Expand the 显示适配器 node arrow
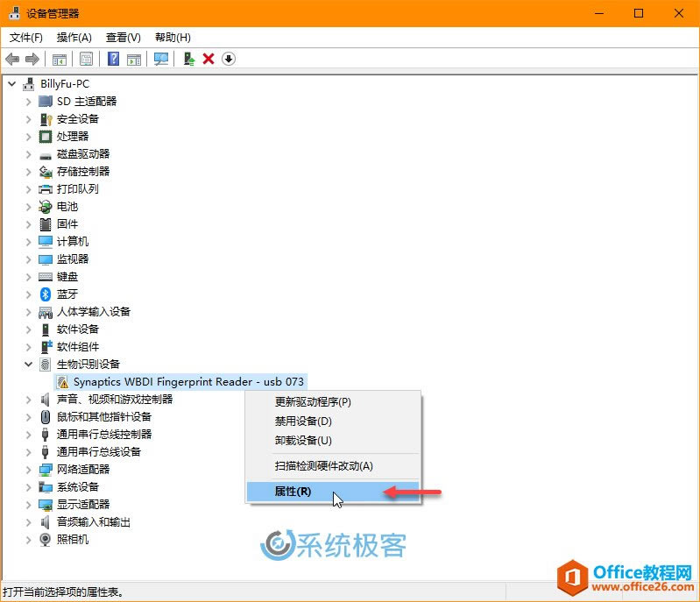This screenshot has width=700, height=602. click(x=29, y=505)
